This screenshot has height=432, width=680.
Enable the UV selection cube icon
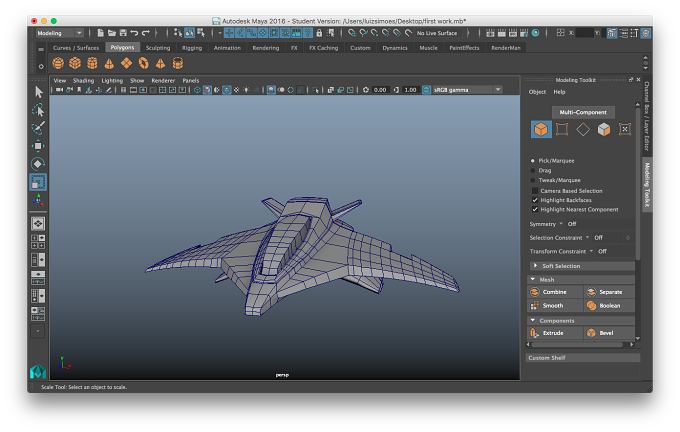(604, 129)
